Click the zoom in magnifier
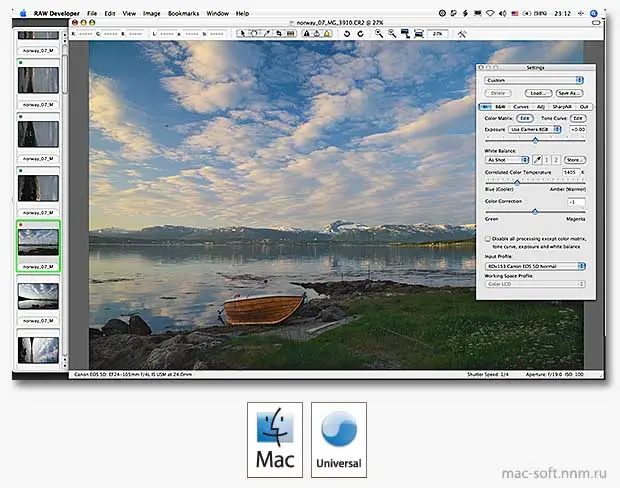620x488 pixels. 379,33
